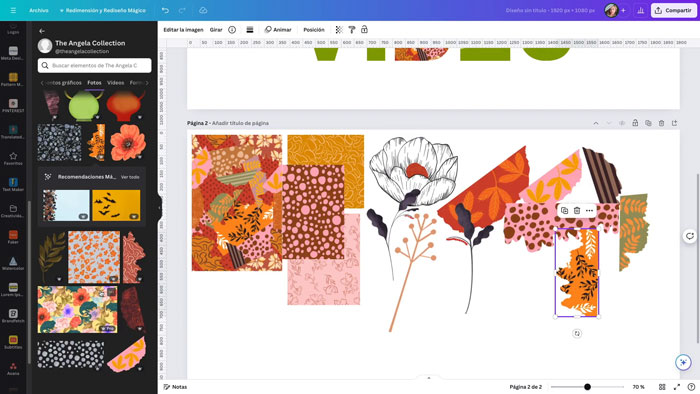This screenshot has height=394, width=700.
Task: Open the hamburger main menu
Action: click(13, 10)
